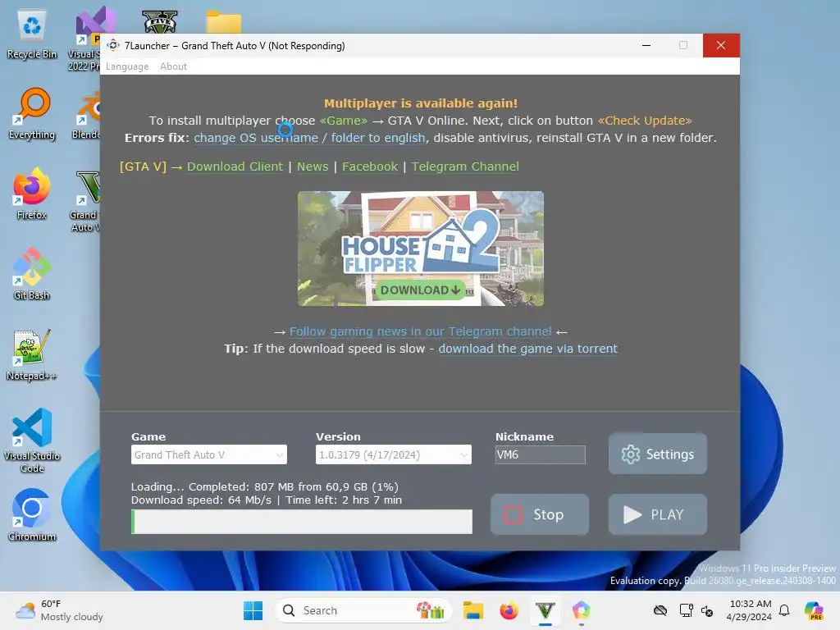Select the yellow folder on the desktop
Viewport: 840px width, 630px height.
point(224,21)
